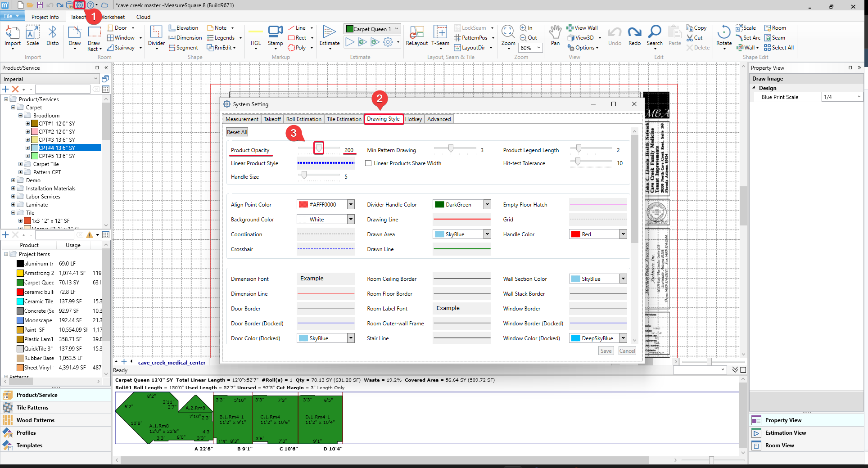
Task: Click the Reset All button
Action: [x=237, y=132]
